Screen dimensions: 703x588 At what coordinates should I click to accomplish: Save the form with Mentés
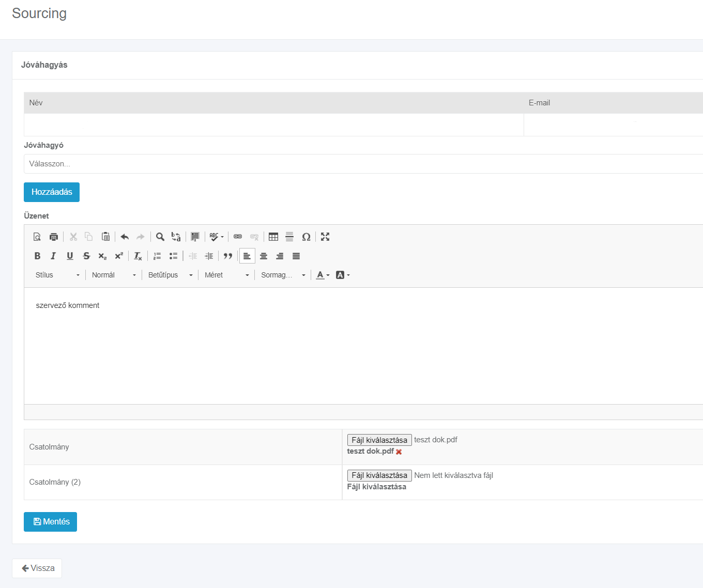50,522
